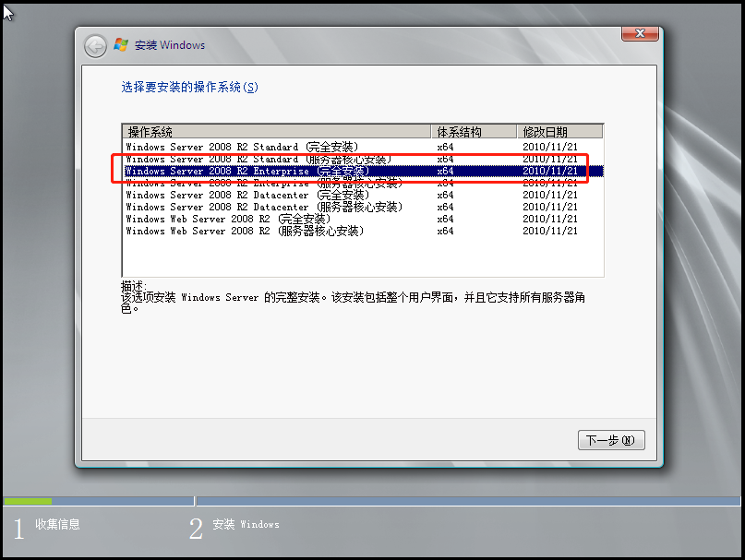This screenshot has width=745, height=560.
Task: Click the installation progress bar at bottom
Action: click(371, 501)
